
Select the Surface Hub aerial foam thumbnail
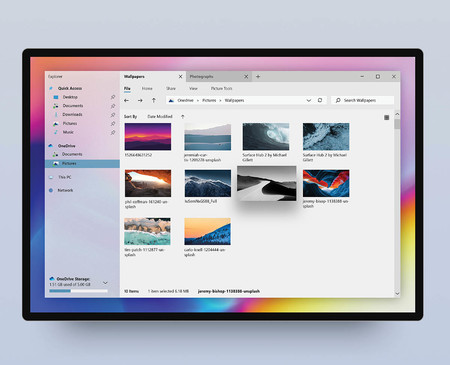[x=326, y=137]
